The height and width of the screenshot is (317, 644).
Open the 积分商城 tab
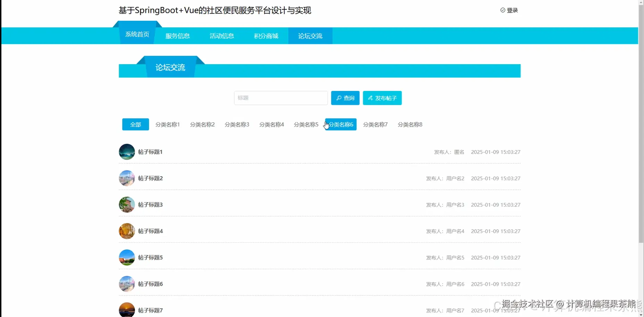(x=266, y=36)
